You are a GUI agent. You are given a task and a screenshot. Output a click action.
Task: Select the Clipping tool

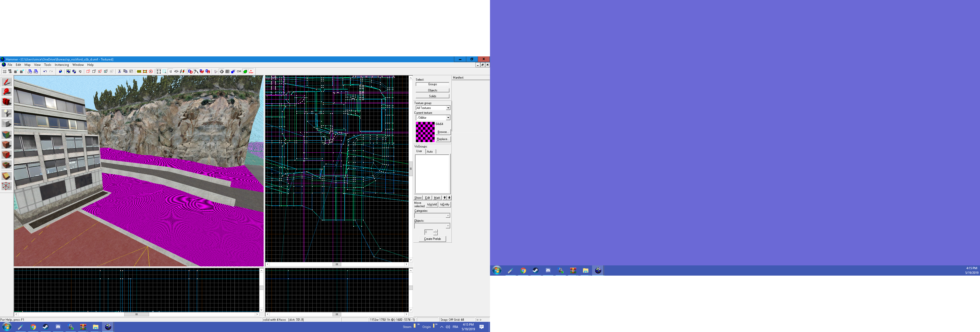coord(7,176)
